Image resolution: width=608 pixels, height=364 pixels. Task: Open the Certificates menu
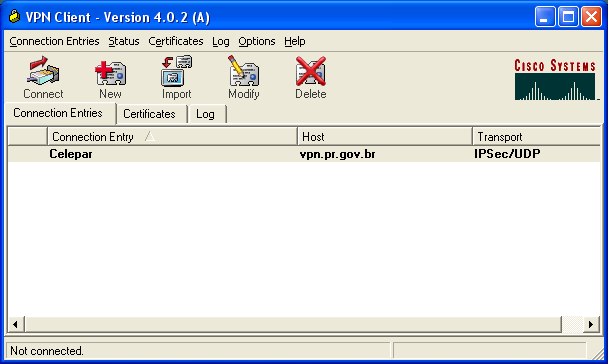coord(176,41)
